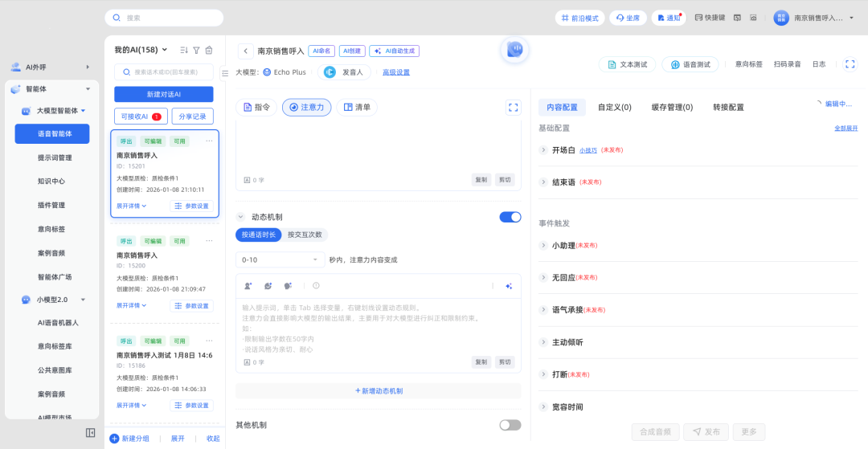Open 知识中心 in the left sidebar
Screen dimensions: 868x449
tap(51, 181)
